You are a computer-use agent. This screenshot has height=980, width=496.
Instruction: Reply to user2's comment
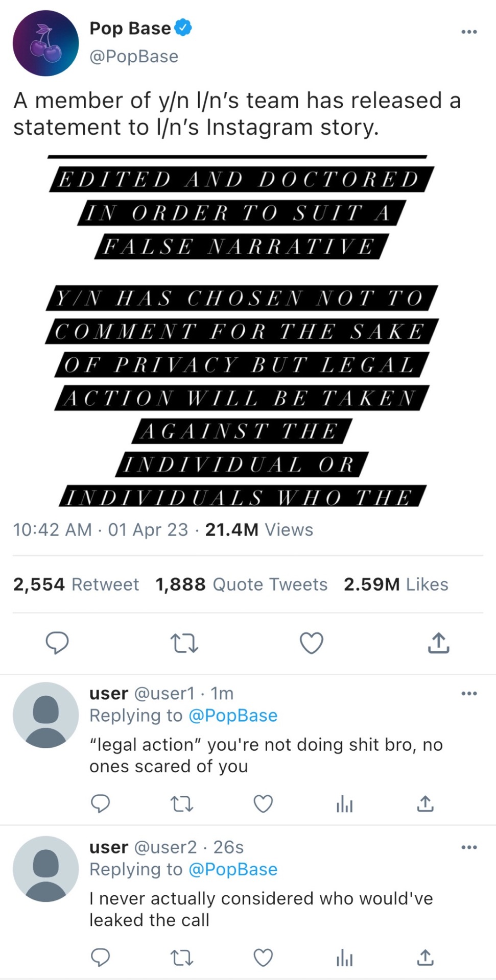[x=100, y=958]
